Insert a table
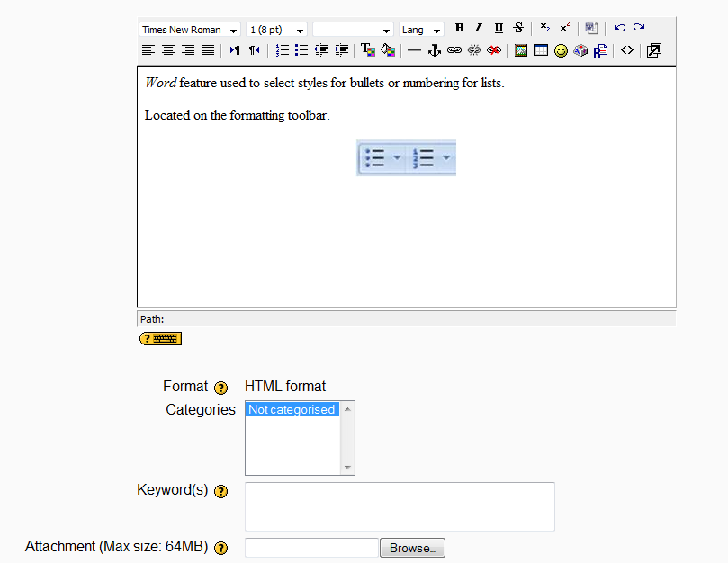This screenshot has height=563, width=728. (541, 50)
